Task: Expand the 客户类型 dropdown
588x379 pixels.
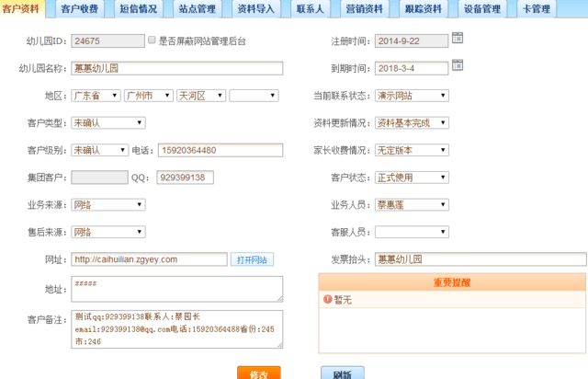Action: click(108, 123)
